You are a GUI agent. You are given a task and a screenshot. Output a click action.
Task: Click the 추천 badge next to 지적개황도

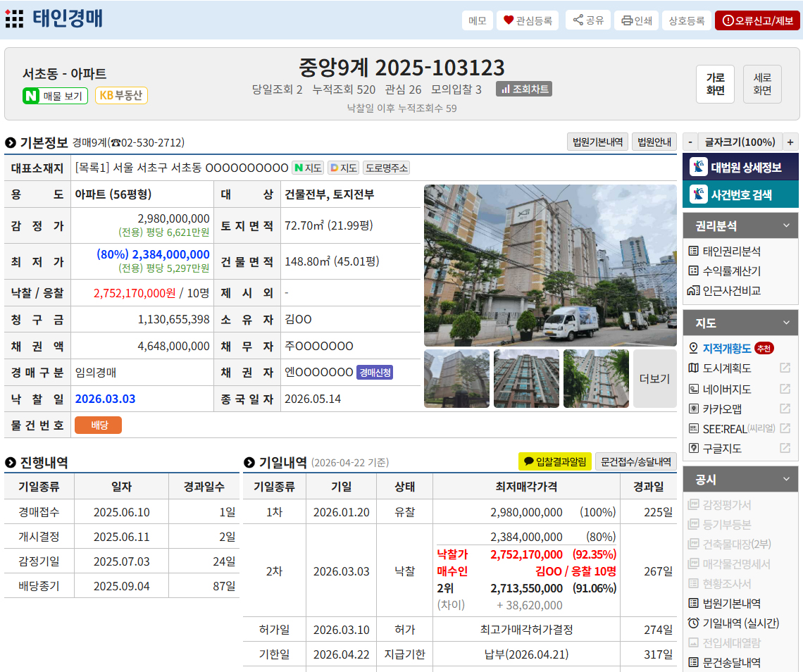coord(764,348)
